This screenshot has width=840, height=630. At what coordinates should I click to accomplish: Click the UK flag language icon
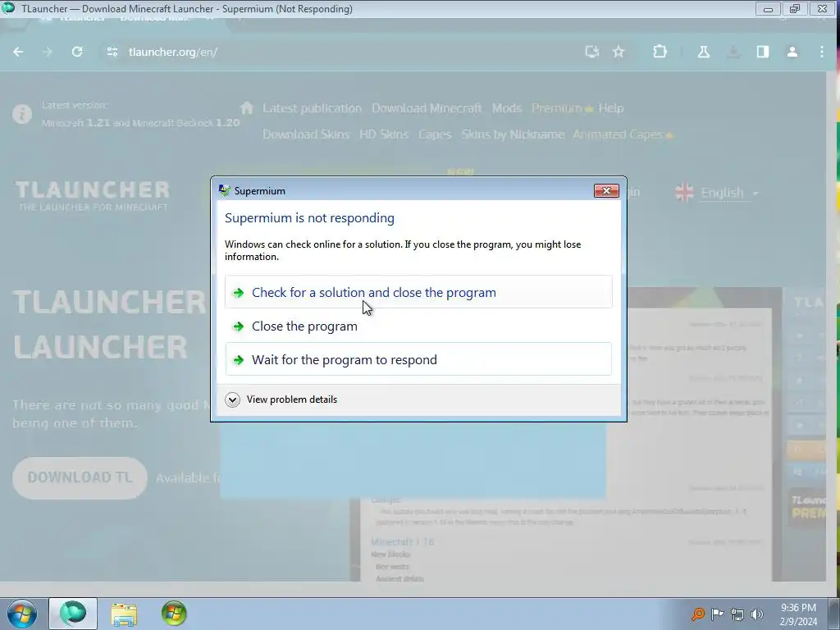point(684,192)
